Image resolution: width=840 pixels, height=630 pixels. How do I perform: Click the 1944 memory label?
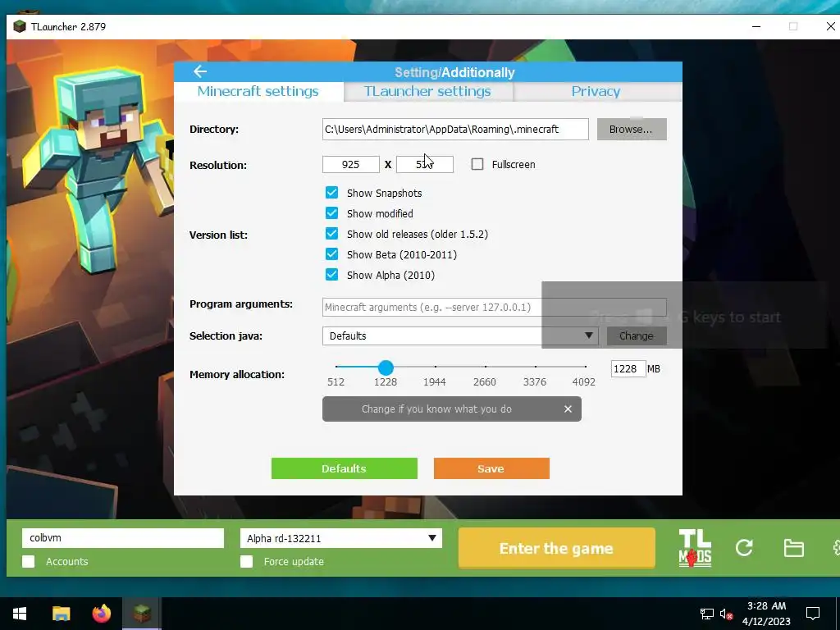click(435, 382)
